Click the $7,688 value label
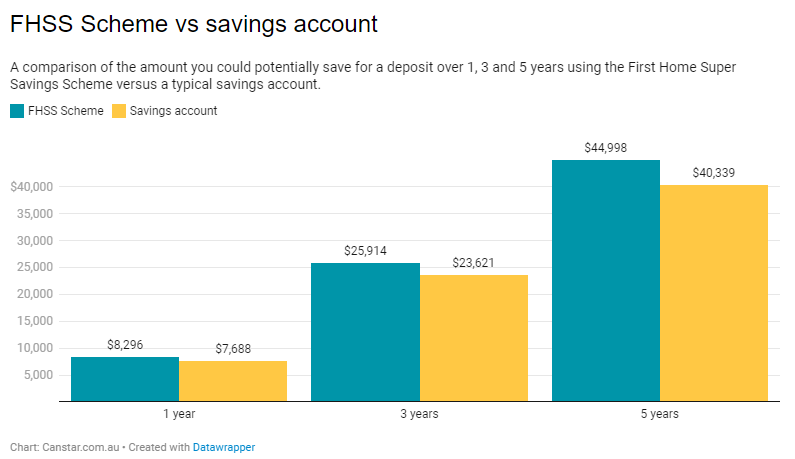The width and height of the screenshot is (795, 459). pos(233,349)
